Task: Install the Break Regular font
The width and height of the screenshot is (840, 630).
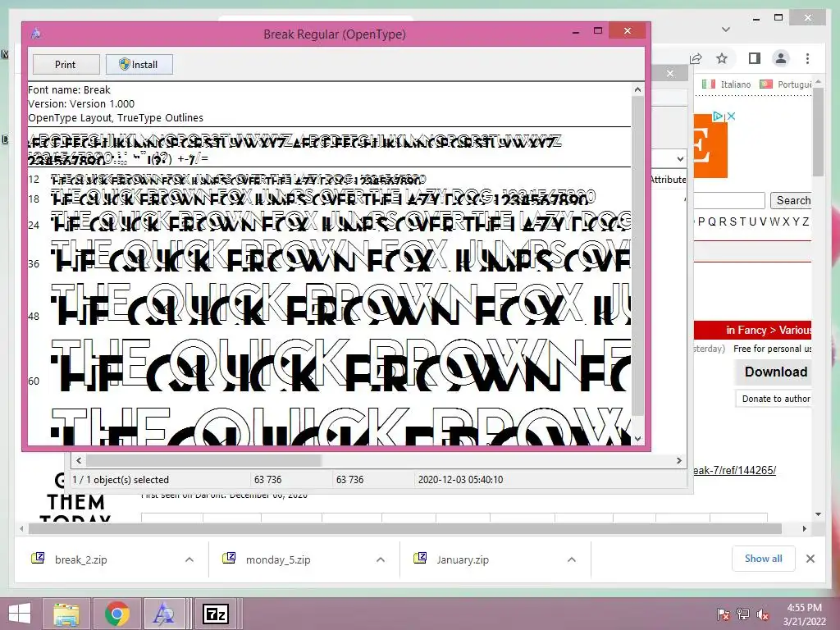Action: pos(139,64)
